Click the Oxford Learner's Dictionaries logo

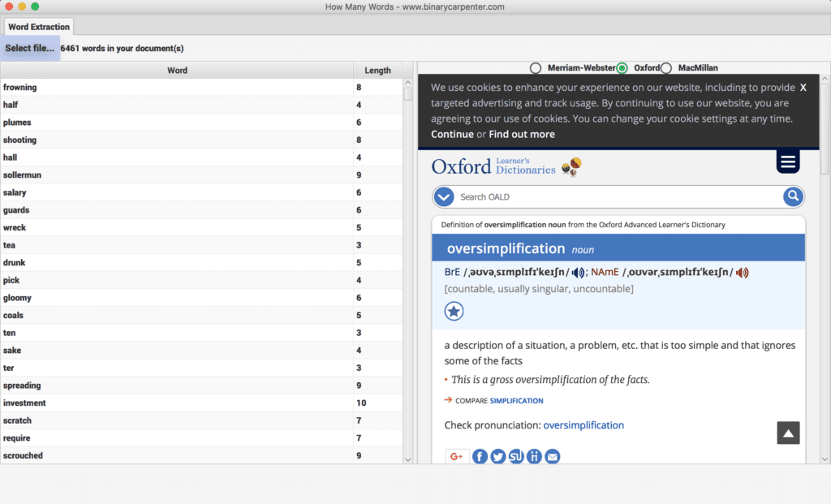coord(506,166)
